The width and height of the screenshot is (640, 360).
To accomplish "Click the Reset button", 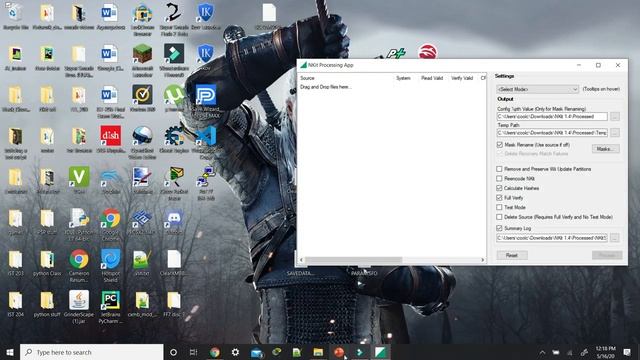I will click(512, 255).
